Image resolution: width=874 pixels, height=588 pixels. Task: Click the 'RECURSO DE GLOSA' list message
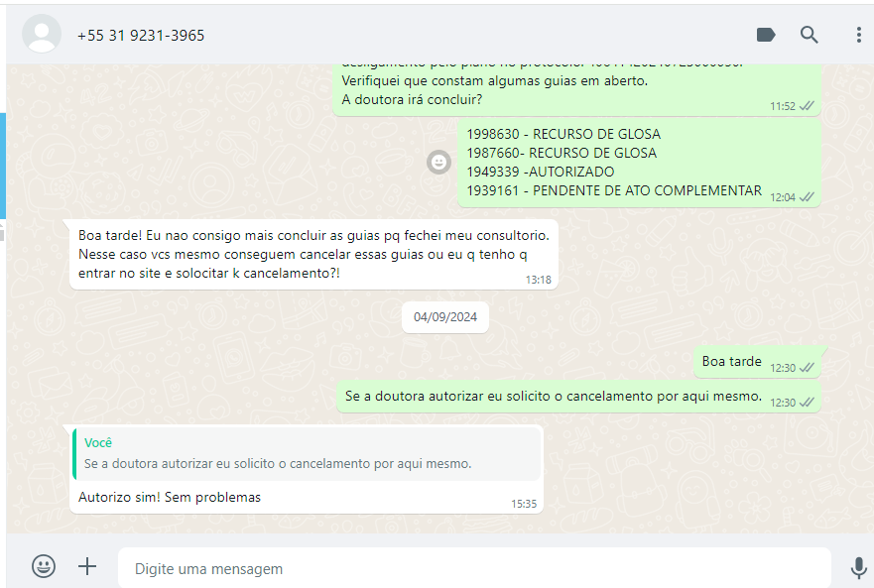pos(639,163)
